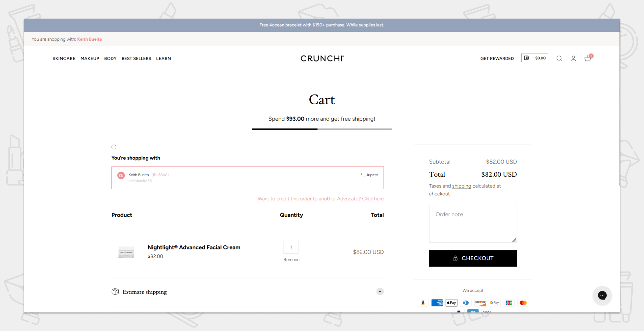Click the Discover payment icon
The width and height of the screenshot is (644, 331).
pyautogui.click(x=480, y=303)
